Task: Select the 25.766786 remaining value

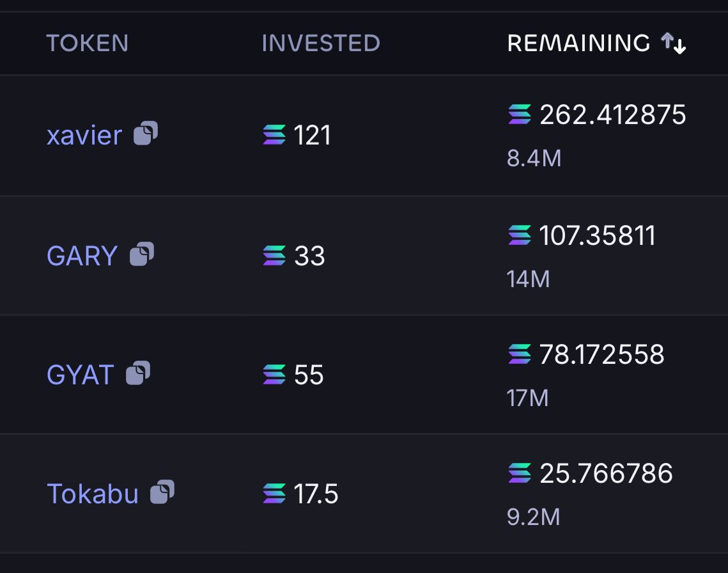Action: point(606,473)
